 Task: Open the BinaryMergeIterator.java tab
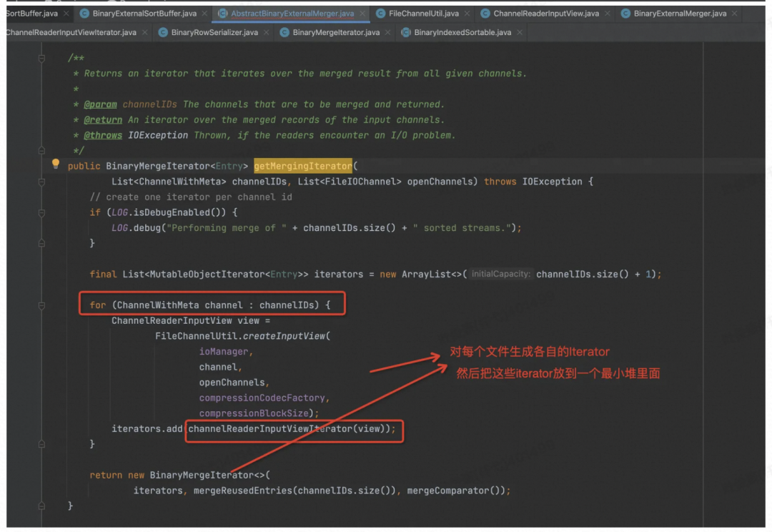point(336,32)
